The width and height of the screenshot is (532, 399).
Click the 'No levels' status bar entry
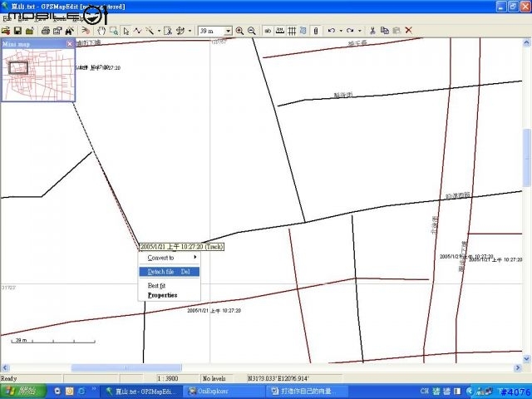[214, 378]
